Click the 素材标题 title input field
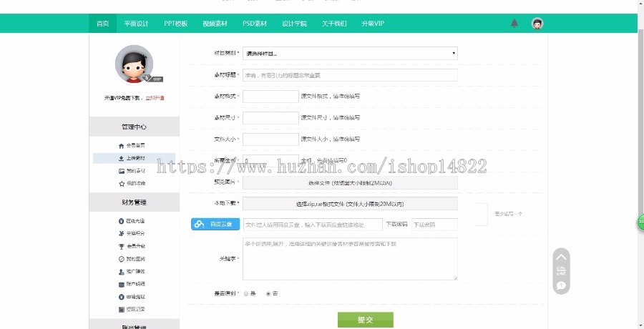Viewport: 644px width, 329px height. [350, 74]
